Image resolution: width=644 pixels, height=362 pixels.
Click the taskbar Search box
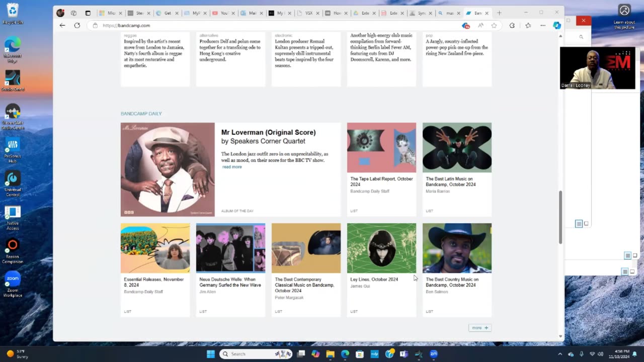[257, 354]
